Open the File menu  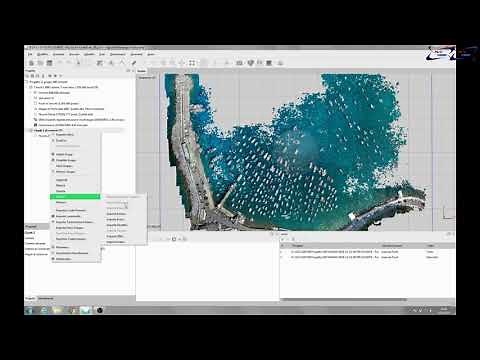[30, 54]
